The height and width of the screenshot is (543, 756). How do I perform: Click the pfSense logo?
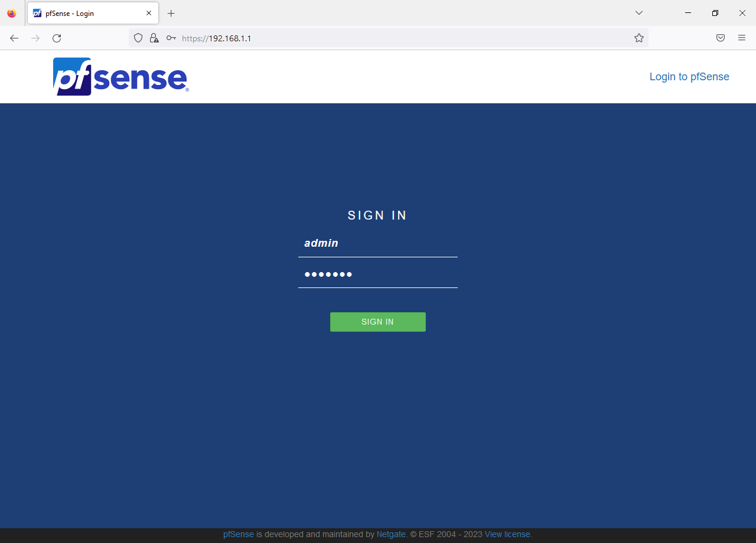[121, 76]
